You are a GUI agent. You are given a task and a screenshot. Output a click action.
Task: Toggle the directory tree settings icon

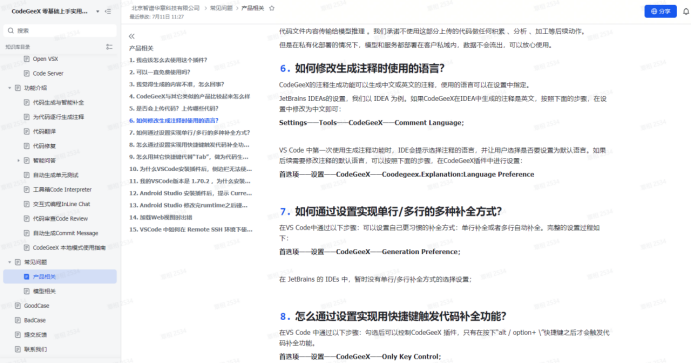coord(109,47)
